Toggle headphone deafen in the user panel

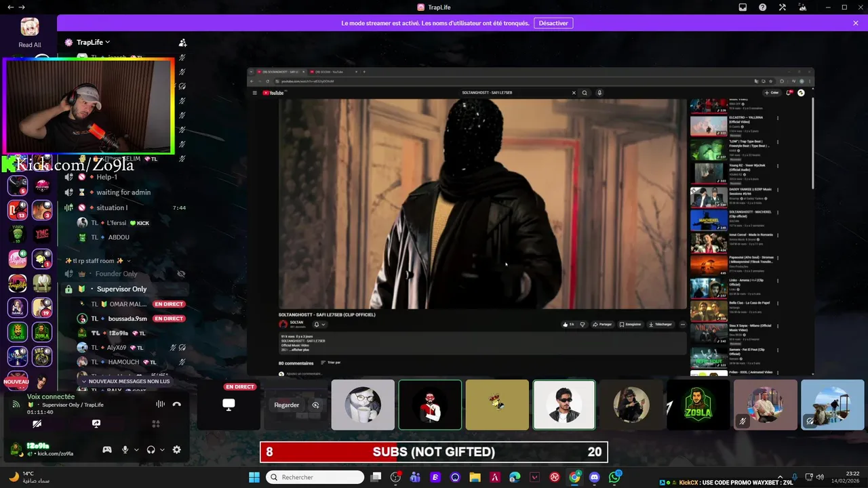[x=151, y=449]
